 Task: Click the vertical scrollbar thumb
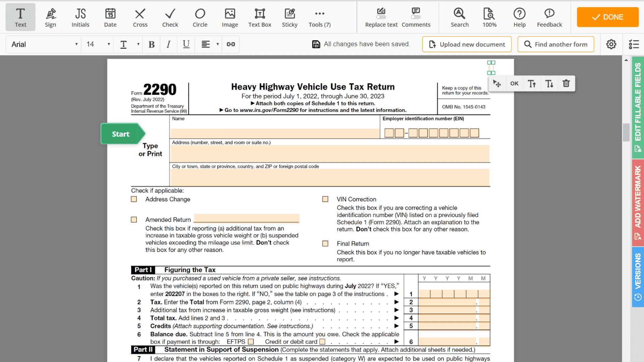pos(626,132)
